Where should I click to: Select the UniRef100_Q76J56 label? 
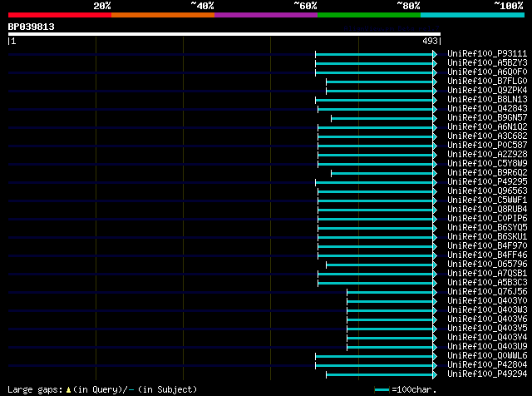point(487,292)
